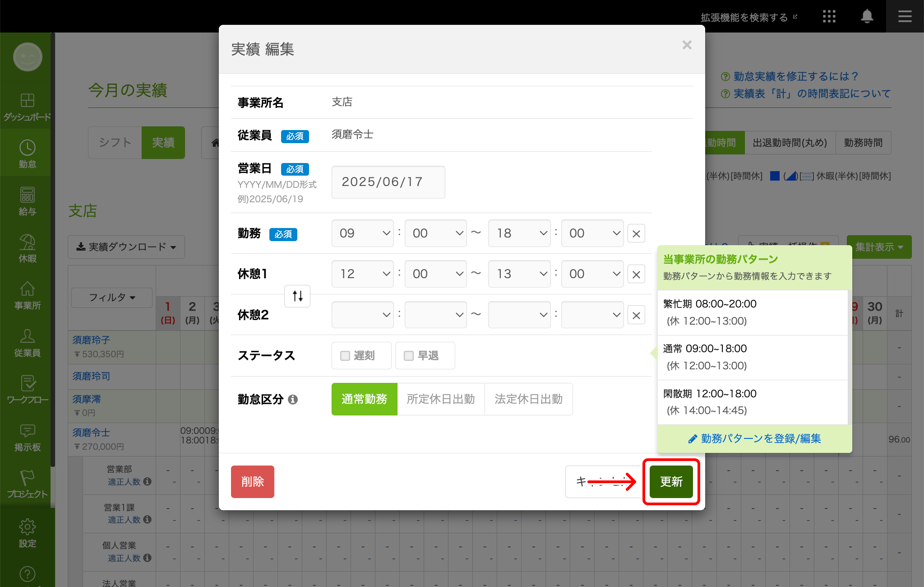This screenshot has width=924, height=587.
Task: Switch to the シフト tab
Action: [x=115, y=143]
